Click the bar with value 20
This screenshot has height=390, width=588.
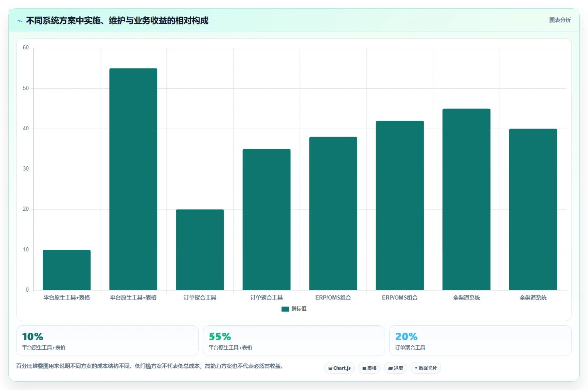[200, 250]
